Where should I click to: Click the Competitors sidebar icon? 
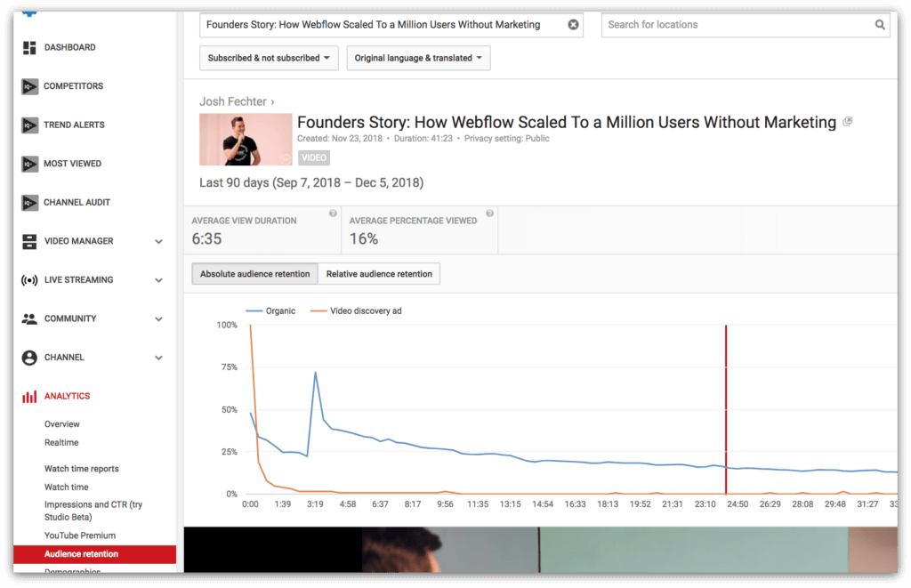pos(29,86)
